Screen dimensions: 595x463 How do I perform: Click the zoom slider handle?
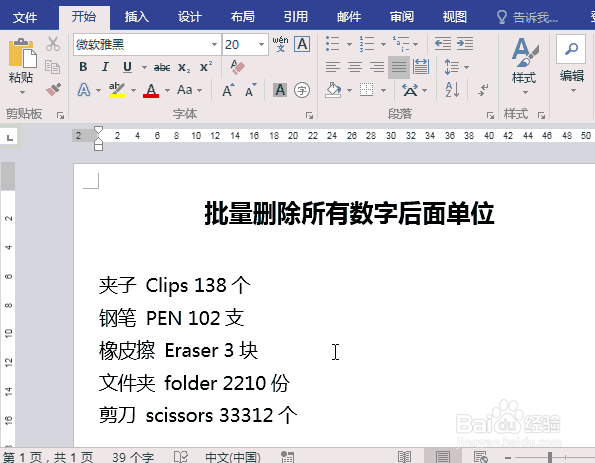tap(549, 457)
